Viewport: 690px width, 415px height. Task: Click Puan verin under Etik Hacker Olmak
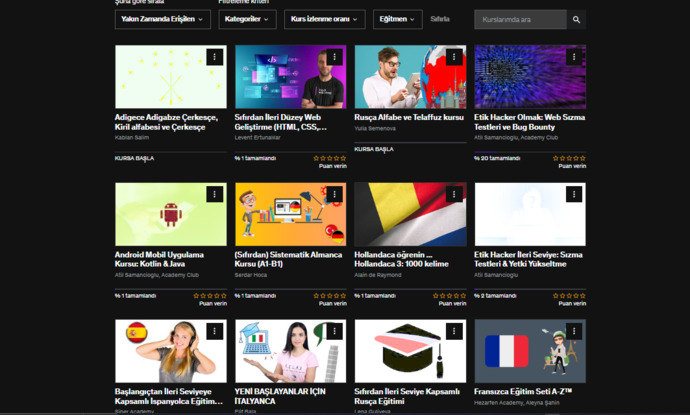[x=572, y=166]
